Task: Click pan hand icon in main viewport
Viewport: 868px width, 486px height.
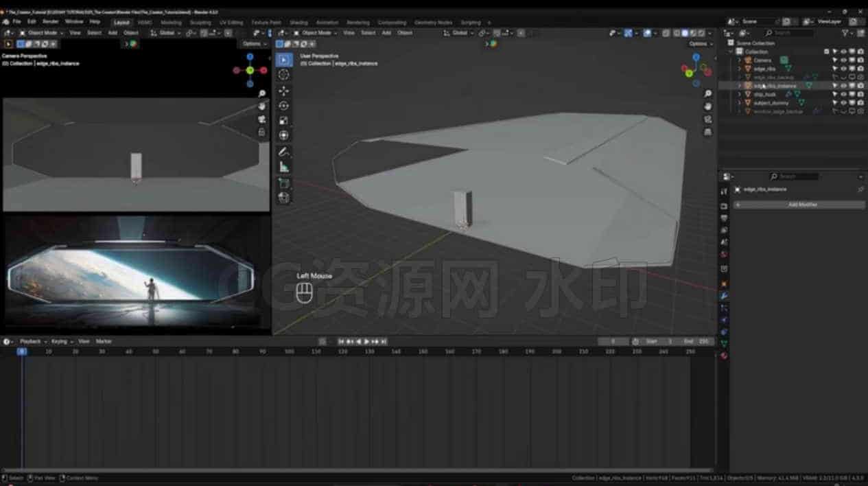Action: (x=708, y=106)
